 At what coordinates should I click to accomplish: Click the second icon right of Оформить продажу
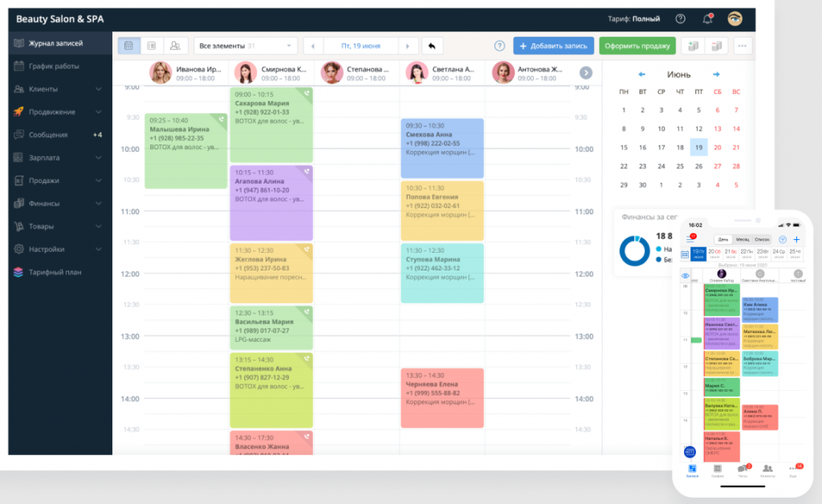(x=717, y=46)
